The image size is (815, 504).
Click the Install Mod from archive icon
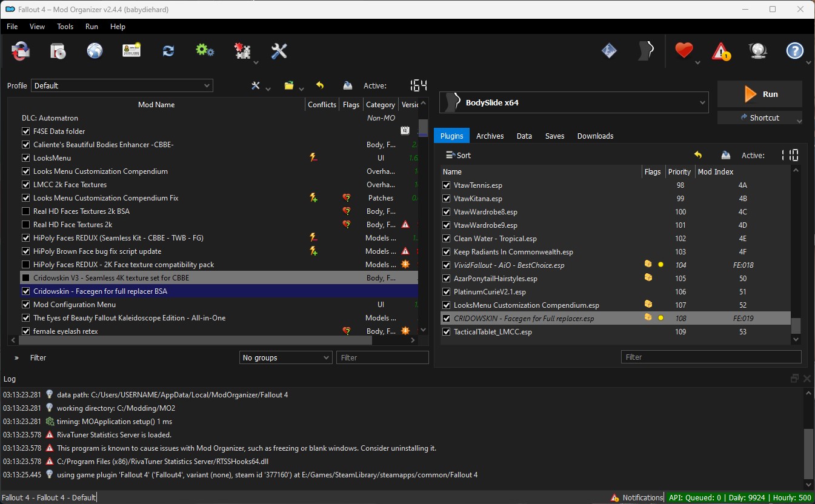tap(58, 51)
